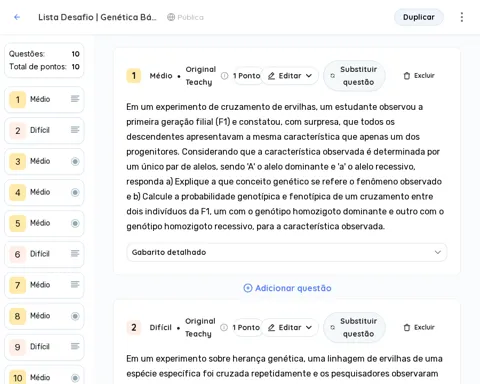Click essay-type lines icon on sidebar question 2
Image resolution: width=480 pixels, height=384 pixels.
75,130
